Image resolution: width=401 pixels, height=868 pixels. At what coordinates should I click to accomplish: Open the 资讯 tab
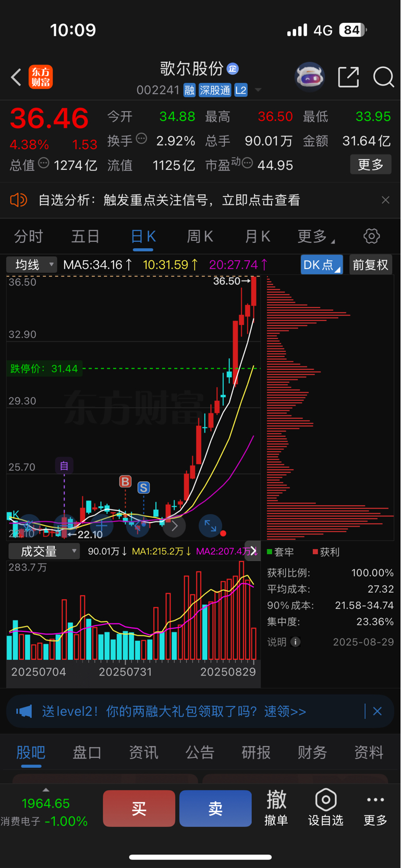(x=143, y=752)
